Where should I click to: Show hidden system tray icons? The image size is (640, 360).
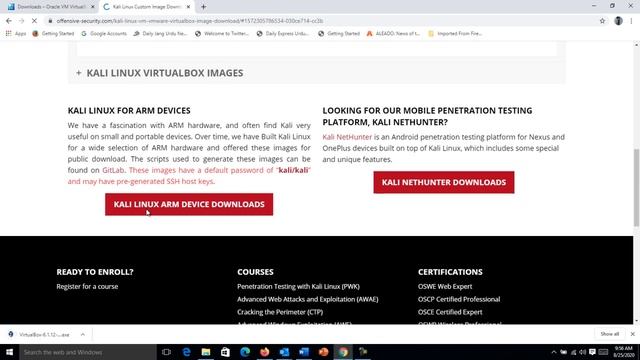[x=553, y=352]
